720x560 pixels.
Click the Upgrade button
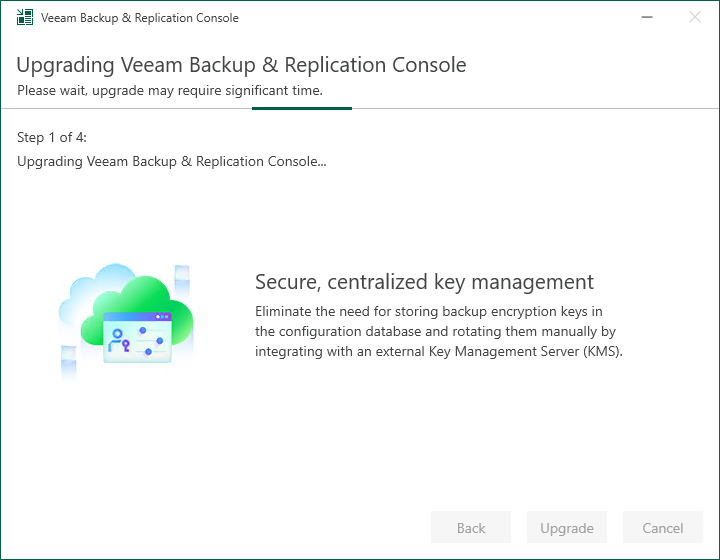click(x=567, y=527)
